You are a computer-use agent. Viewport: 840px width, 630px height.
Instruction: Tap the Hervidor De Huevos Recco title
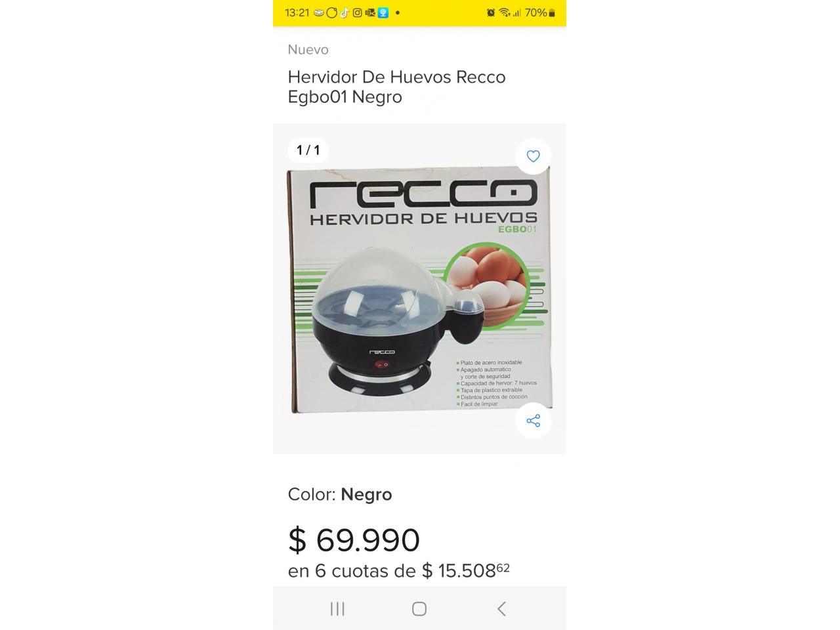[x=396, y=87]
